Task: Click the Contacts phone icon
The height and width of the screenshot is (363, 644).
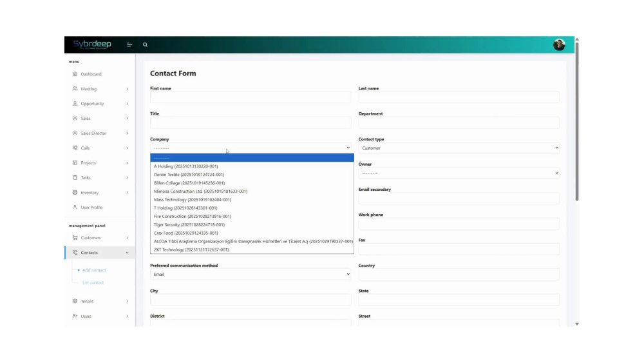Action: (x=75, y=252)
